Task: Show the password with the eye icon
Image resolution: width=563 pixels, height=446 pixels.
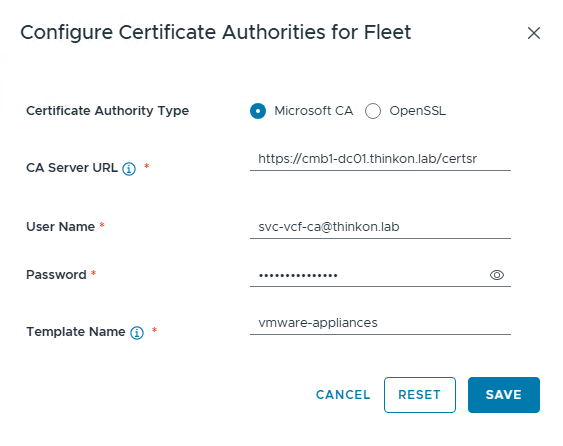Action: point(497,275)
